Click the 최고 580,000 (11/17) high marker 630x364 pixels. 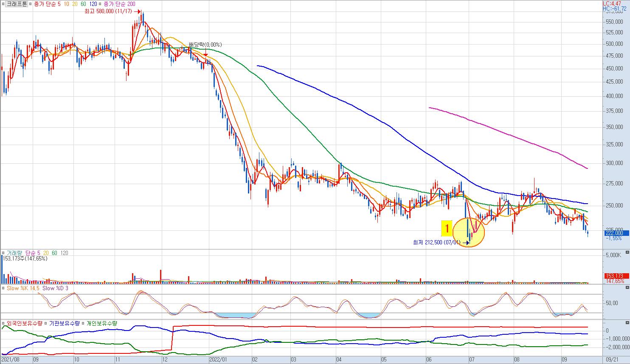113,11
